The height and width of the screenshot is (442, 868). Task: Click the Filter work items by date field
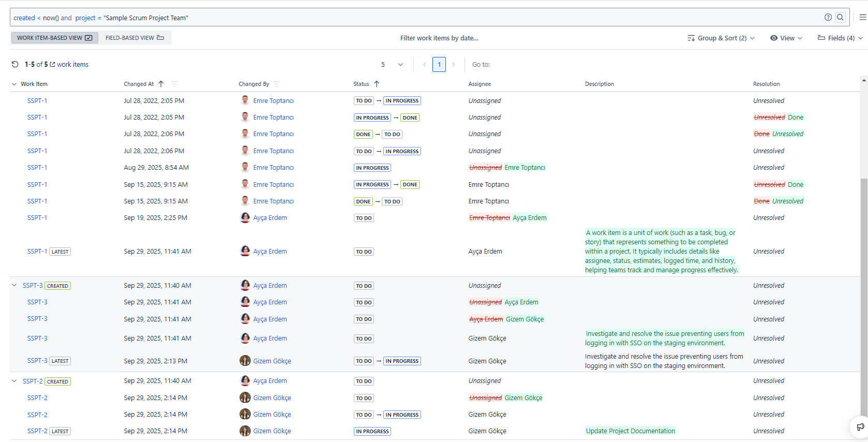[439, 38]
